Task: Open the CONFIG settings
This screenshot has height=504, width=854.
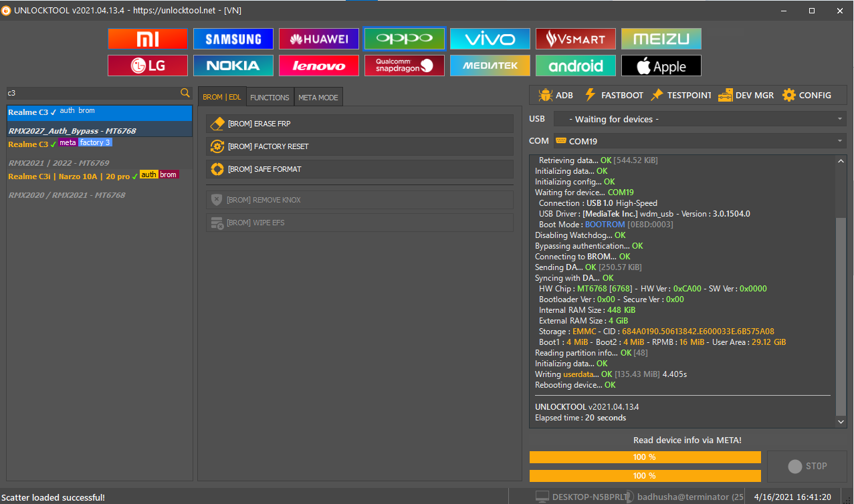Action: pyautogui.click(x=807, y=95)
